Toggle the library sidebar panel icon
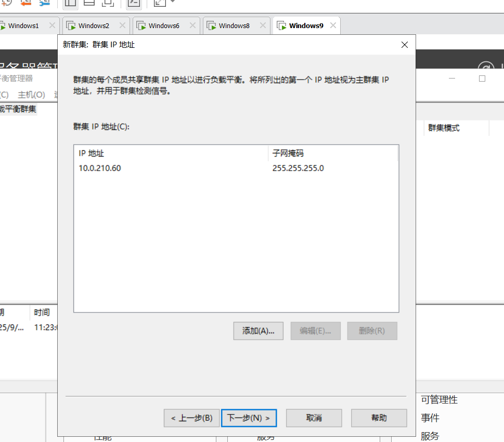 pyautogui.click(x=70, y=3)
